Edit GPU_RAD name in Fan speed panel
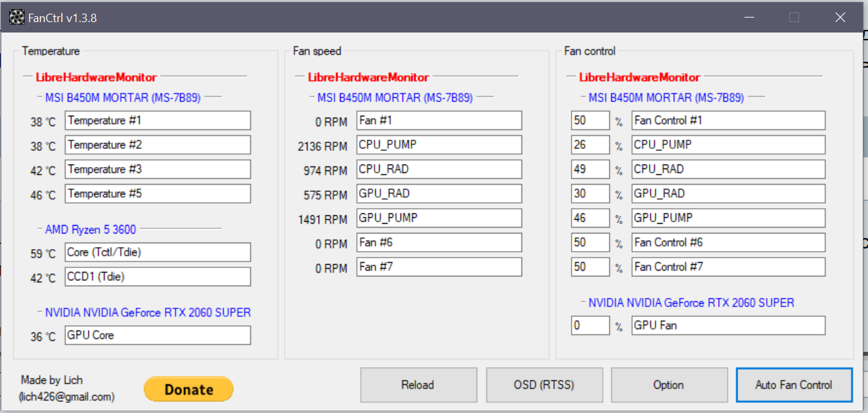The height and width of the screenshot is (413, 868). click(x=439, y=194)
